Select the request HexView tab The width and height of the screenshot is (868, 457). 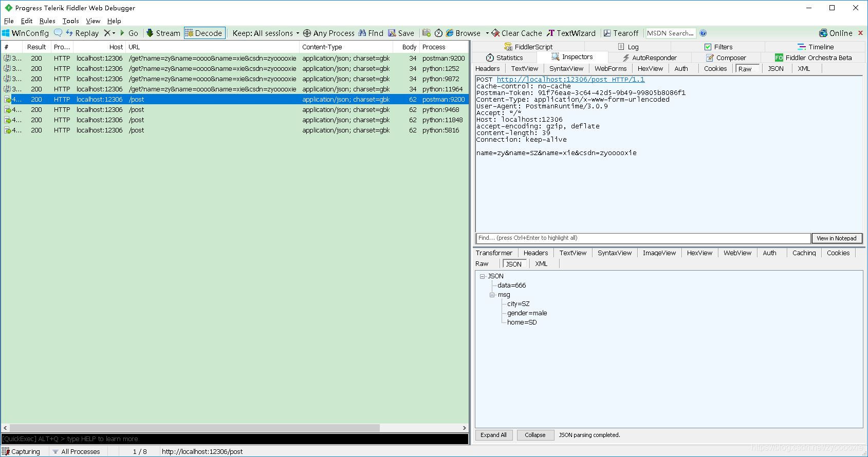click(650, 68)
